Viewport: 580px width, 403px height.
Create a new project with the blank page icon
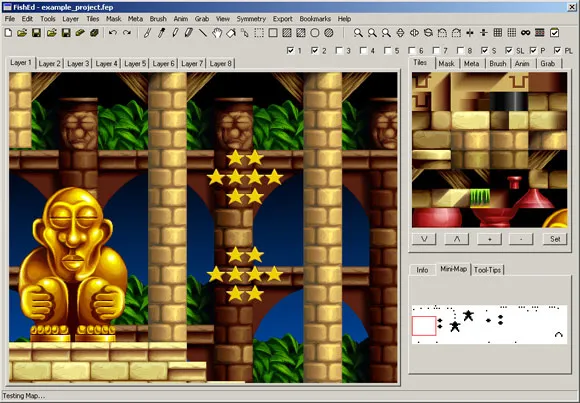(x=8, y=33)
